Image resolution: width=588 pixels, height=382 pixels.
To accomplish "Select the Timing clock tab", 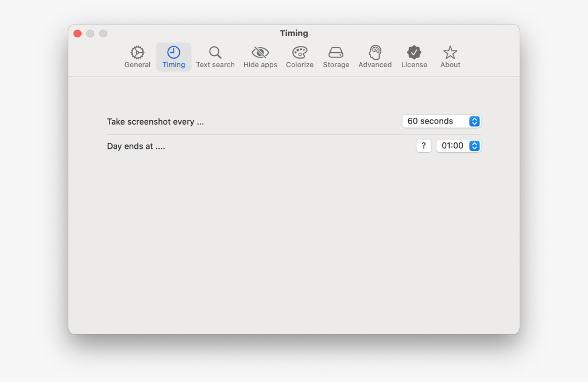I will coord(173,57).
